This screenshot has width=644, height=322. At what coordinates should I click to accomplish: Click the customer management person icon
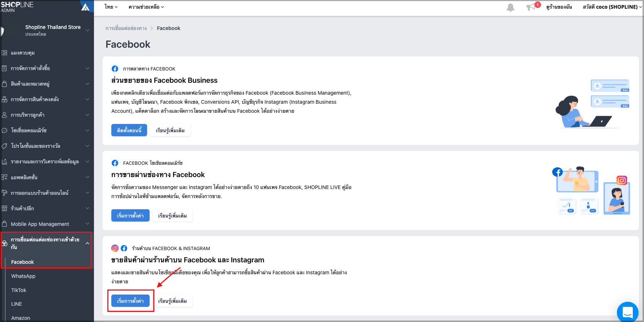pyautogui.click(x=4, y=115)
